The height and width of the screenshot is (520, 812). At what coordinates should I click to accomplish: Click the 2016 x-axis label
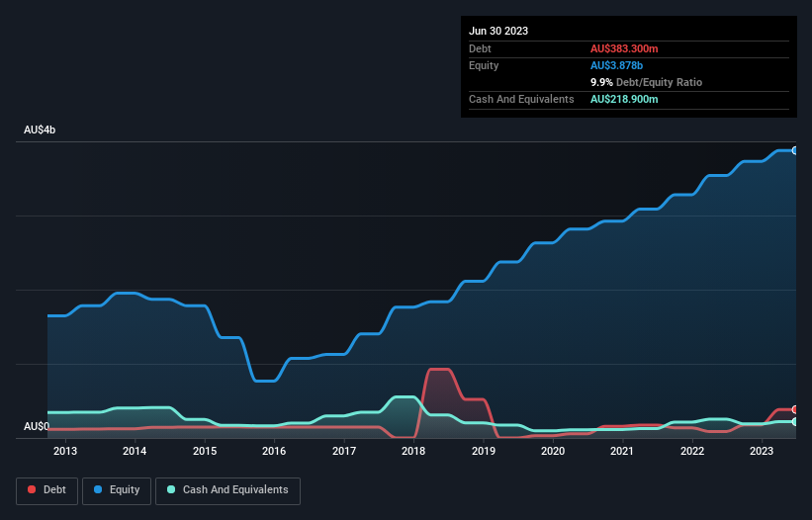click(x=274, y=451)
